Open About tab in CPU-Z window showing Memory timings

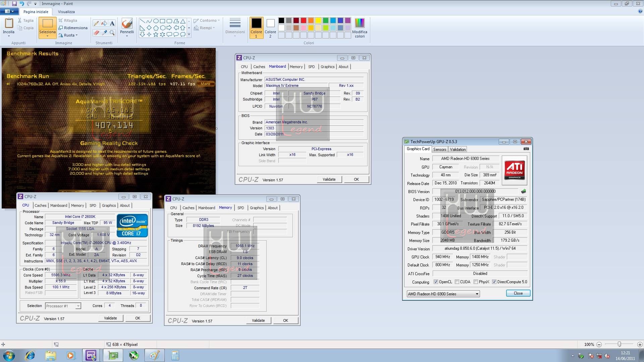coord(273,208)
